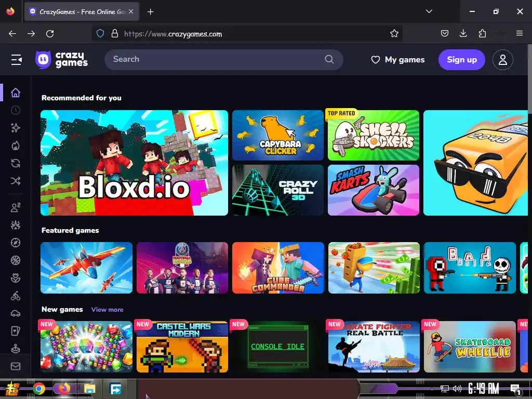532x399 pixels.
Task: Open Karate Fighter Real Battle game
Action: (374, 347)
